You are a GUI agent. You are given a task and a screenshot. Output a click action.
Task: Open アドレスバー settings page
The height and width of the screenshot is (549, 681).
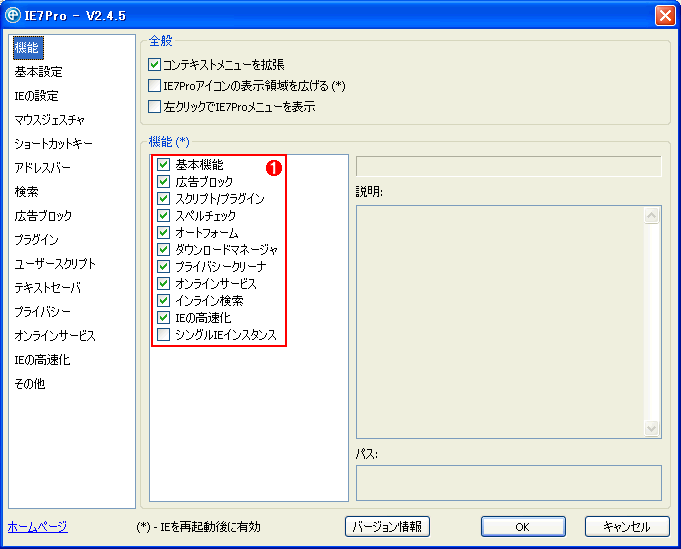click(x=43, y=168)
